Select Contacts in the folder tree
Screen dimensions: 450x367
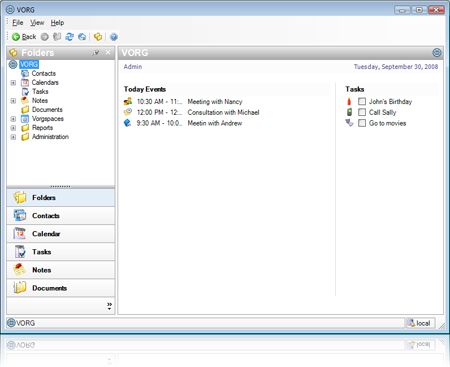44,73
